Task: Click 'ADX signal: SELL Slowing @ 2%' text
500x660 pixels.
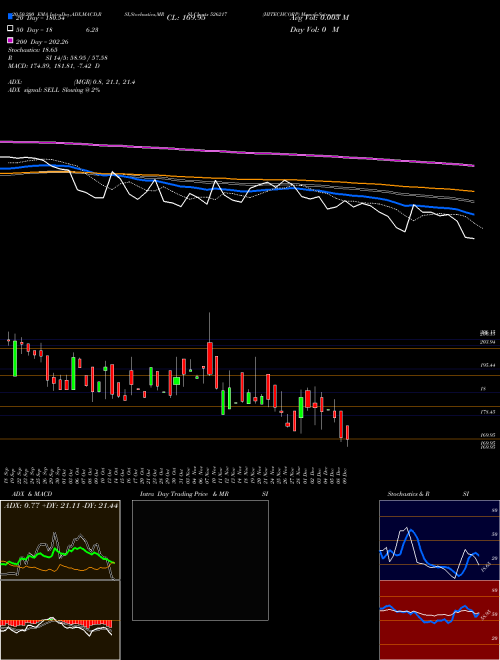Action: (54, 90)
